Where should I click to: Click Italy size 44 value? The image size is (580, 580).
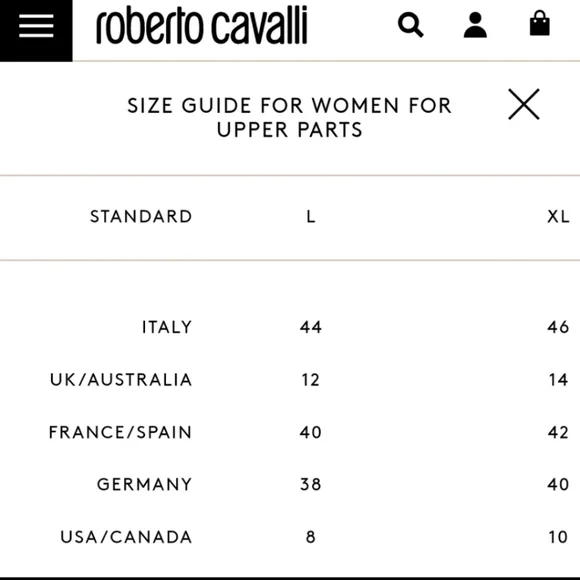pos(311,327)
